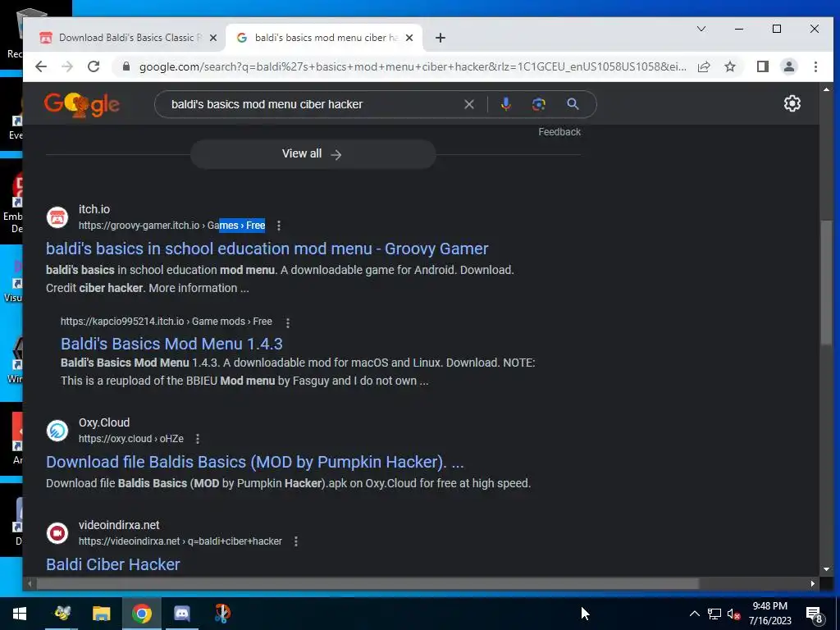Start voice search with microphone
The image size is (840, 630).
pos(505,104)
